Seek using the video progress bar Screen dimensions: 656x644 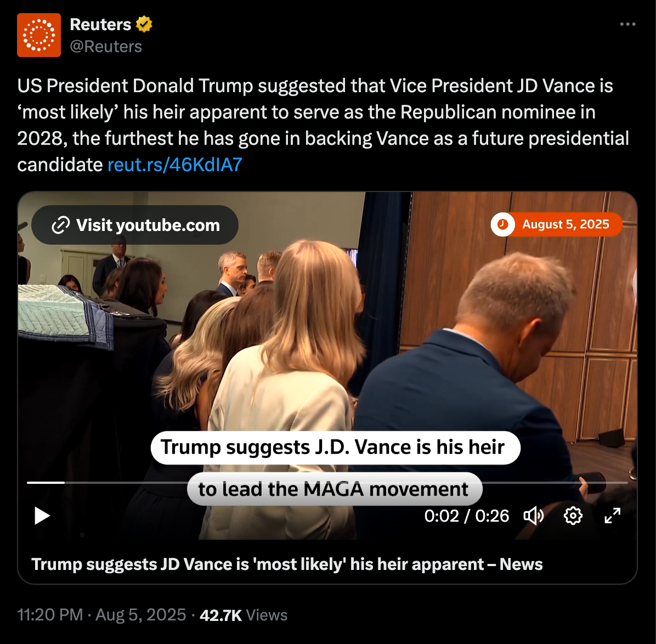pos(327,483)
